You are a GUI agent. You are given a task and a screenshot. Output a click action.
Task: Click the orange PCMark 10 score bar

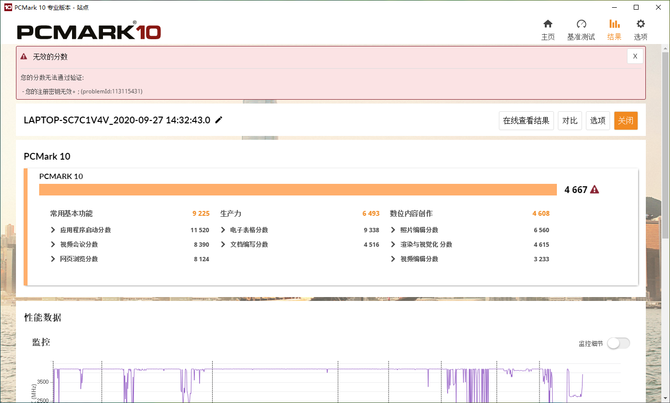tap(297, 189)
